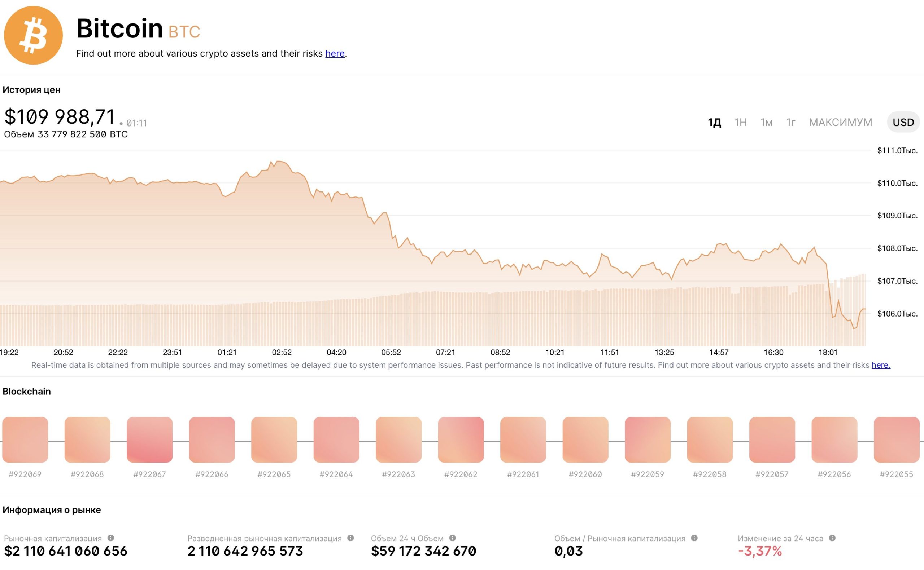Open the crypto risks 'here' link in header

tap(335, 53)
